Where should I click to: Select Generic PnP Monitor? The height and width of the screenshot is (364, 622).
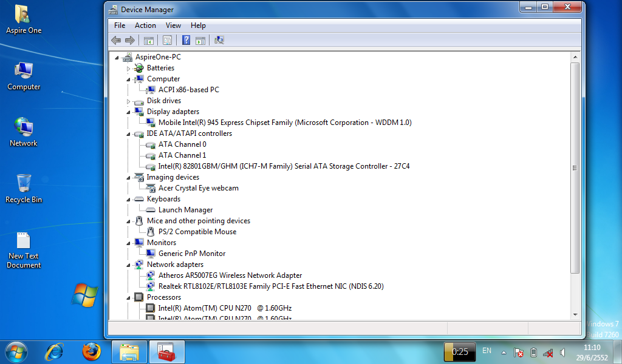tap(191, 254)
